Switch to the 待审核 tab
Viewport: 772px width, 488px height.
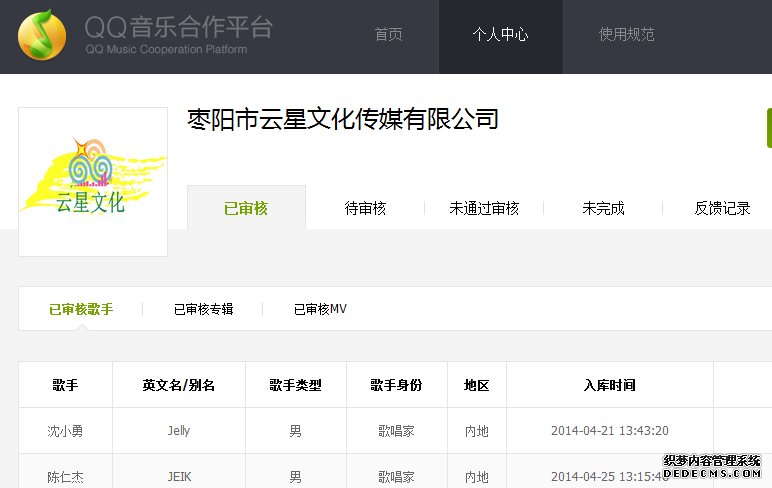[365, 208]
